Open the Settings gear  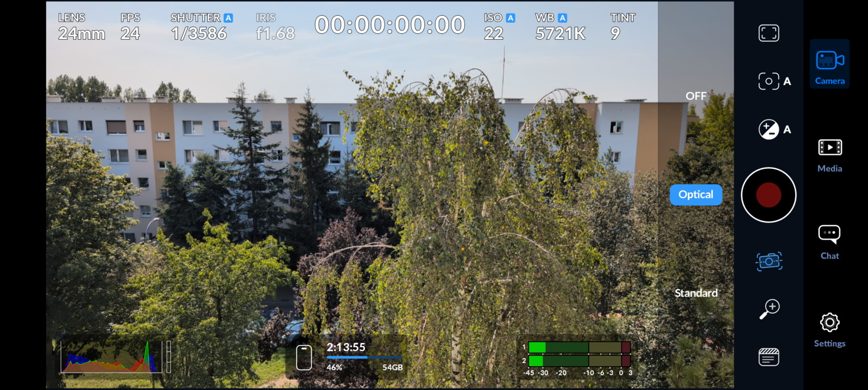[829, 329]
